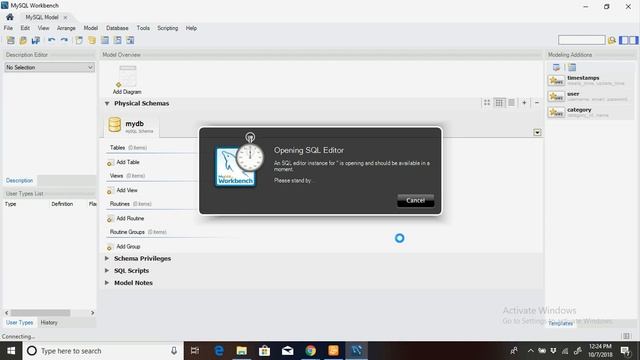
Task: Select the timestamps template icon
Action: (x=556, y=80)
